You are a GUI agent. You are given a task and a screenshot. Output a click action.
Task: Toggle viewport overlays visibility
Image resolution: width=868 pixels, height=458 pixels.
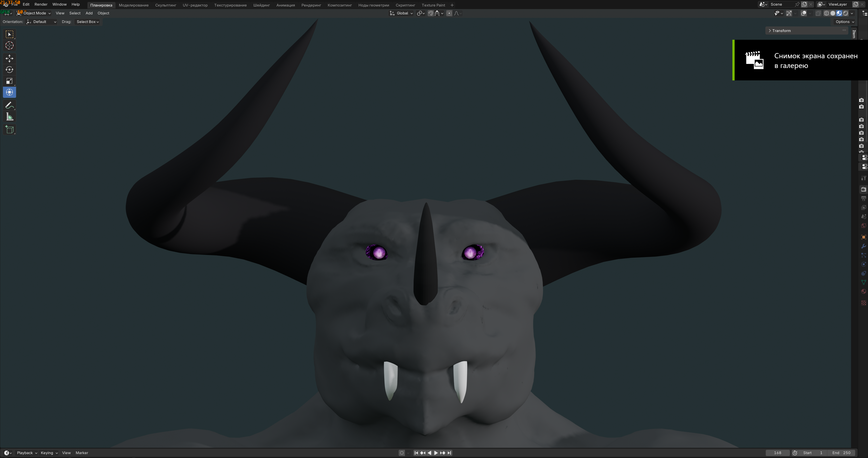coord(804,14)
